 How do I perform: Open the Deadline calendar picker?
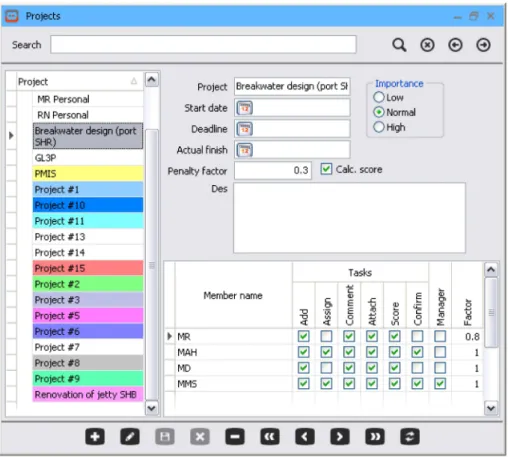pyautogui.click(x=245, y=129)
